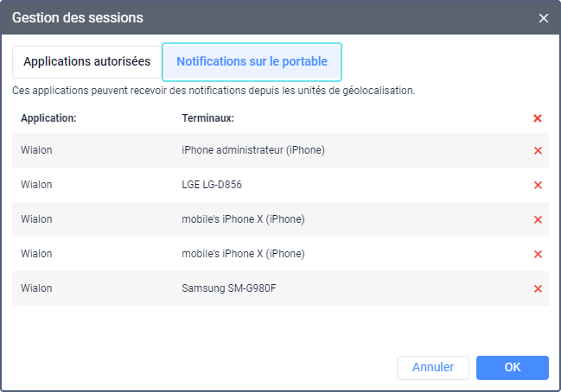Select the LGE LG-D856 terminal name
Screen dimensions: 561x392
coord(217,185)
